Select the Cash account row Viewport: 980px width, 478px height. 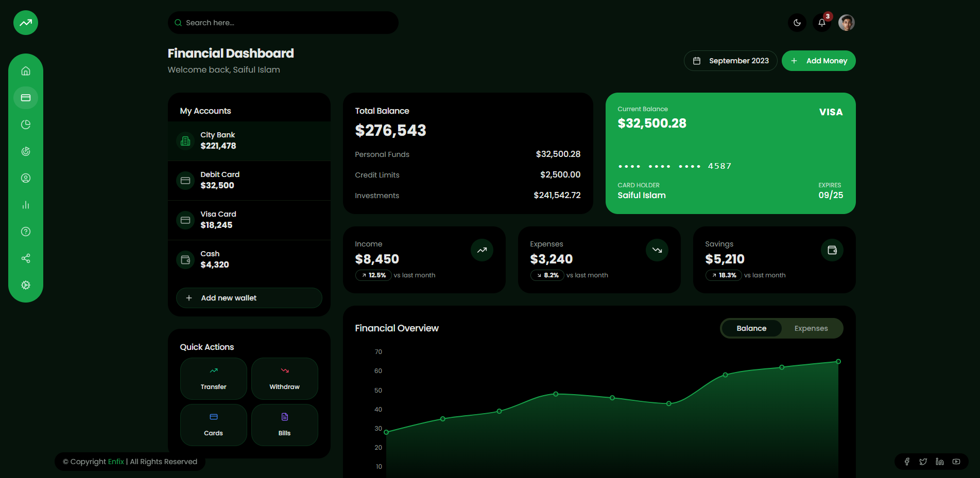coord(249,260)
